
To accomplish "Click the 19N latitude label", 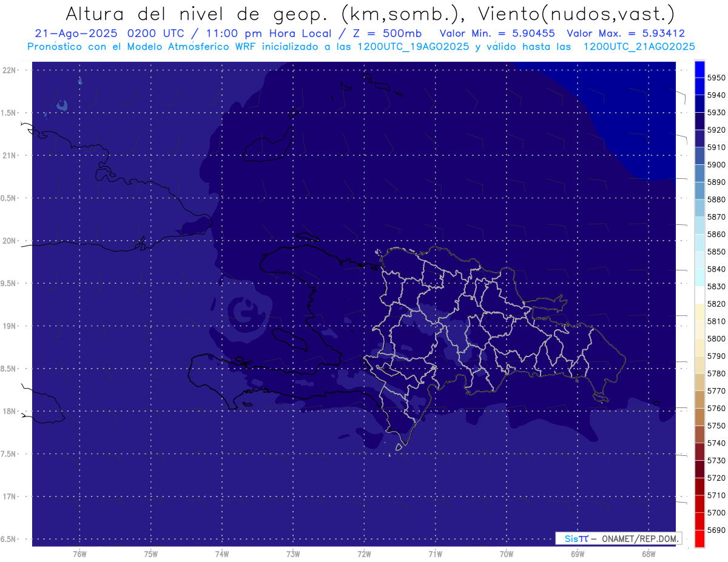I will coord(9,326).
